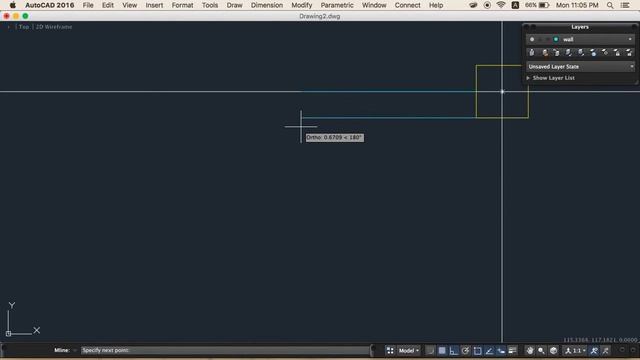Click the Layer Off tool icon

click(605, 53)
